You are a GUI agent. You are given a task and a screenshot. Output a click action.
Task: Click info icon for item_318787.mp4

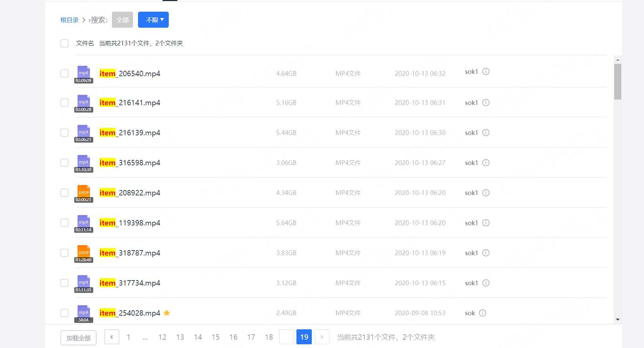point(486,253)
